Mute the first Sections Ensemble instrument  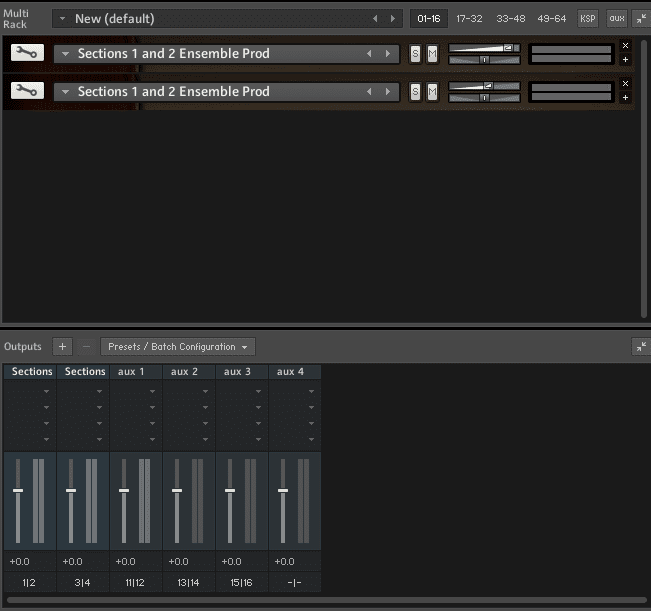[x=432, y=54]
